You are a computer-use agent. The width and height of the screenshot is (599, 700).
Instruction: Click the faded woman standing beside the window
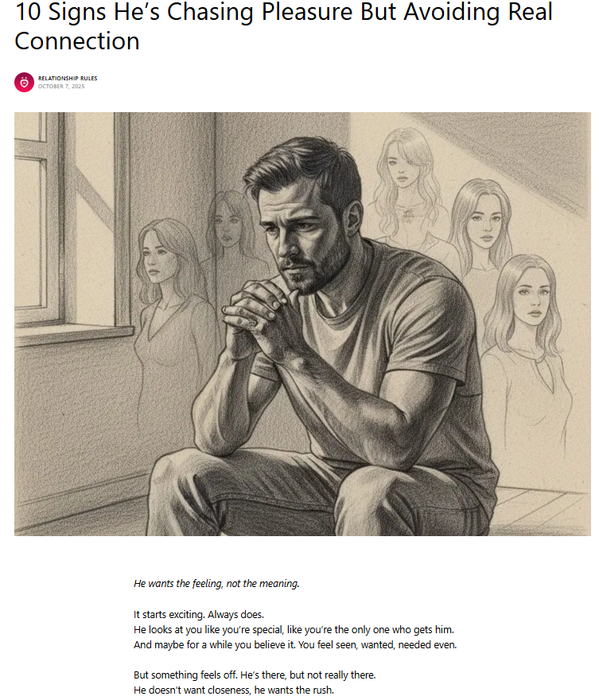(x=167, y=302)
